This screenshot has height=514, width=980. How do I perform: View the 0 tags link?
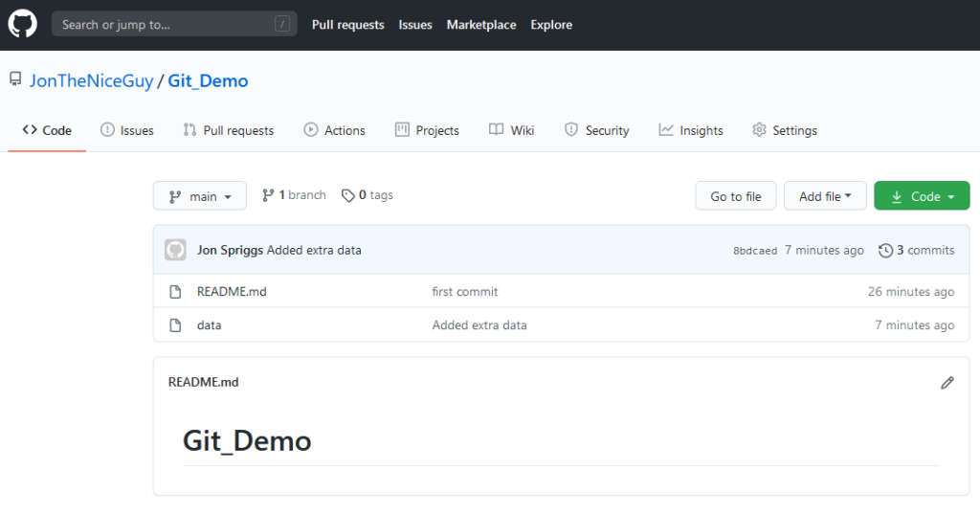[367, 195]
